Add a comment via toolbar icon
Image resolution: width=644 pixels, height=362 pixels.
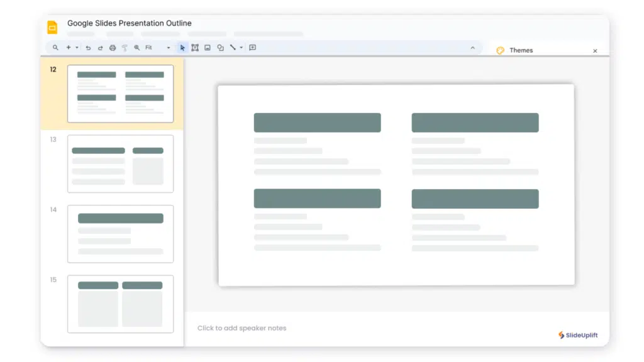[x=252, y=48]
